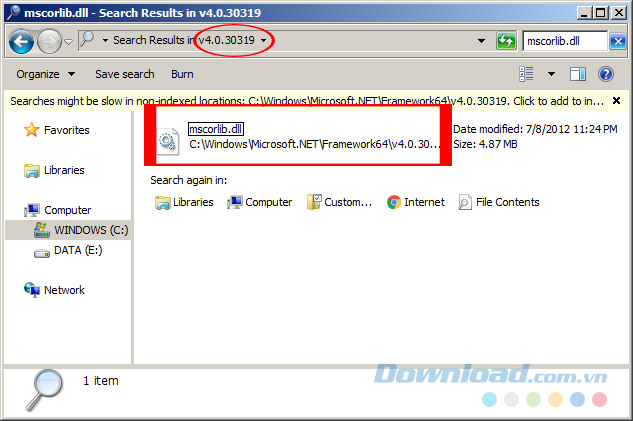This screenshot has height=421, width=633.
Task: Maximize the search results window
Action: (x=600, y=13)
